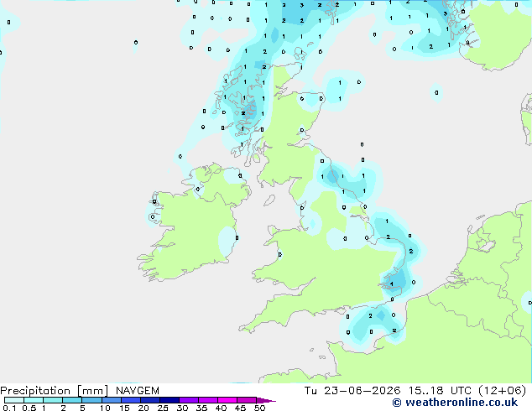The image size is (532, 411).
Task: Click the 25–30 mm dark blue swatch
Action: (169, 400)
